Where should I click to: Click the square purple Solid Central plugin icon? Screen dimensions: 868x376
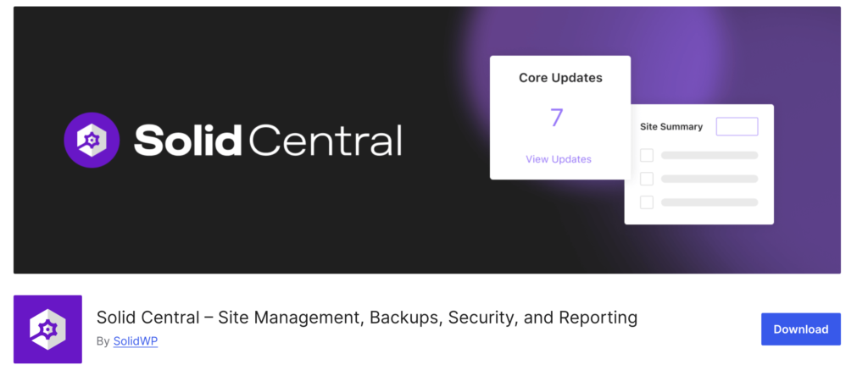[47, 329]
